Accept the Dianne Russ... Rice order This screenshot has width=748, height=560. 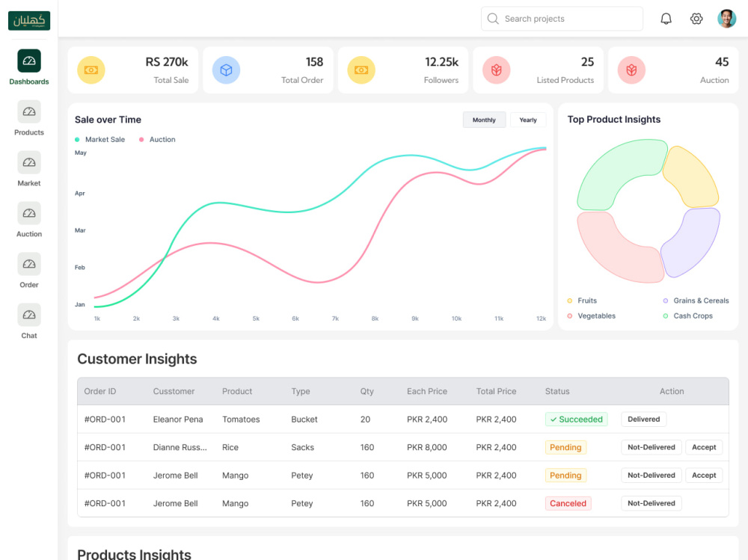pyautogui.click(x=704, y=447)
